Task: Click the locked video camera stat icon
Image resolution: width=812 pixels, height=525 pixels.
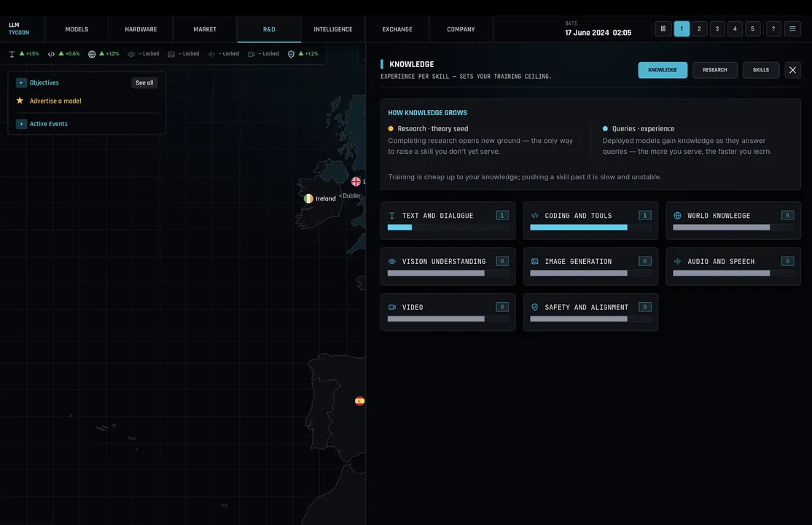Action: 251,54
